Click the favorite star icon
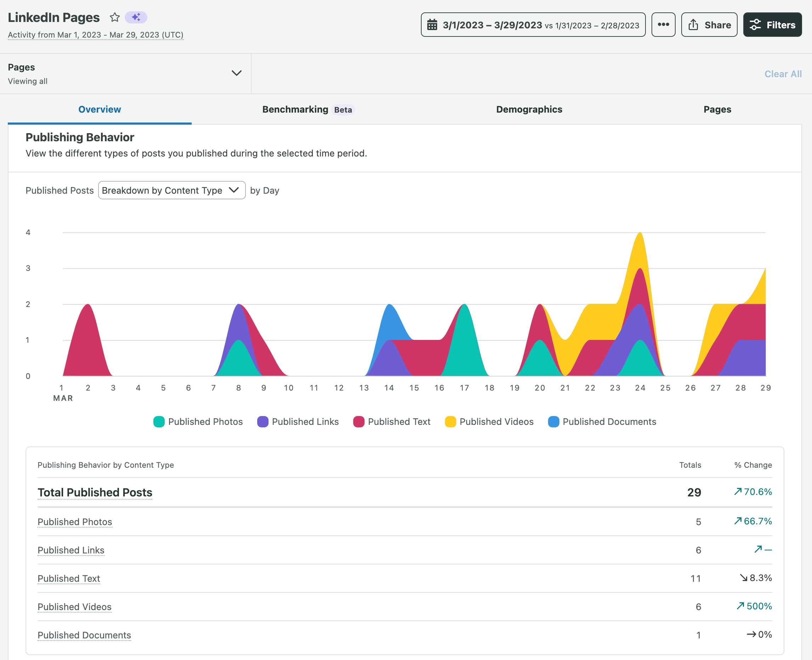 point(114,17)
